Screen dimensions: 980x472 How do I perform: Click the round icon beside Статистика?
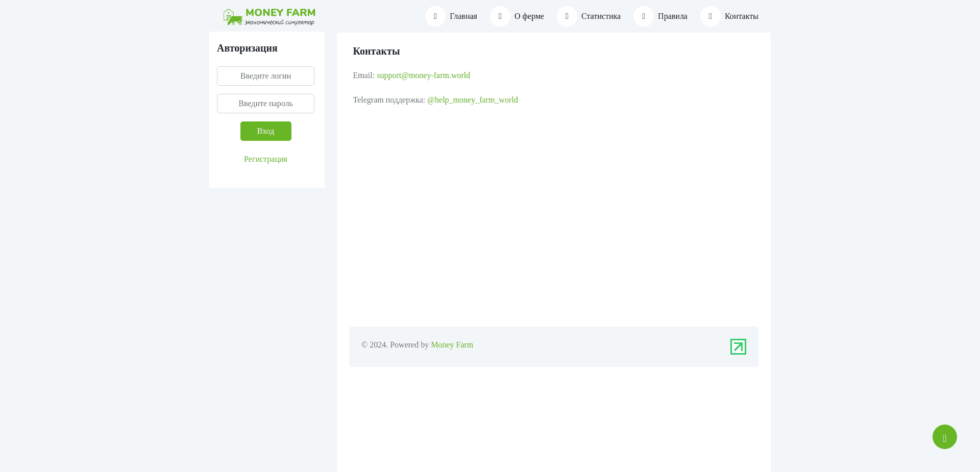click(567, 16)
